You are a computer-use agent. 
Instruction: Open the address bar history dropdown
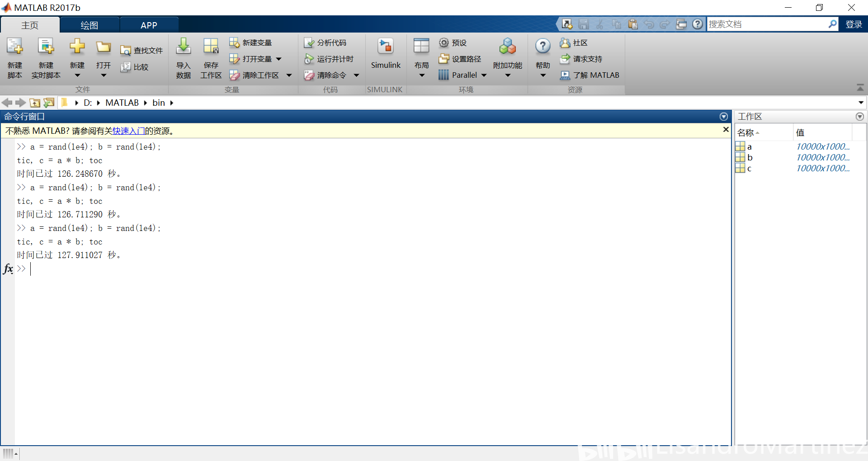tap(861, 103)
